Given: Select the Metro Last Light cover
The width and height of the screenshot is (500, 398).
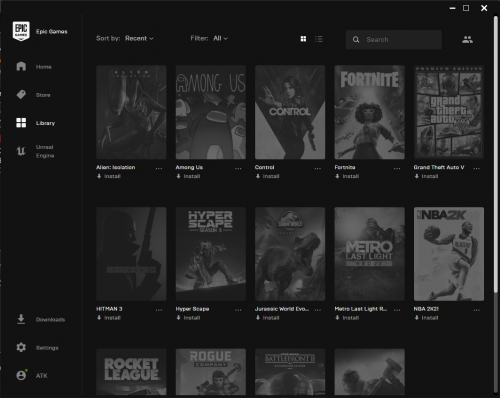Looking at the screenshot, I should pyautogui.click(x=370, y=254).
